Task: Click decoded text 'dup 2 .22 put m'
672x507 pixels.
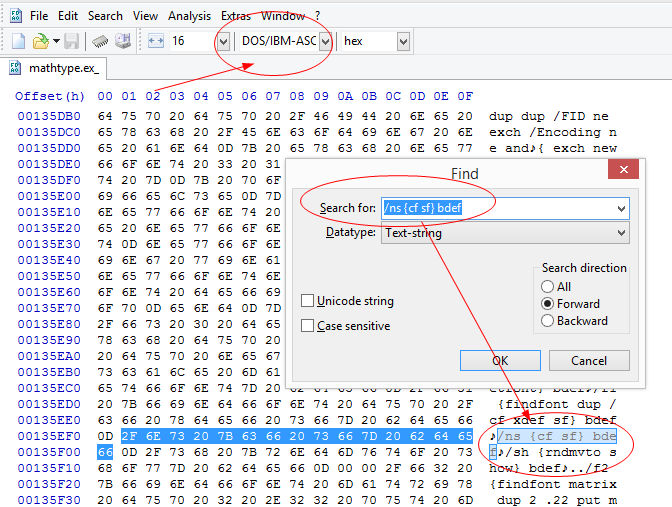Action: click(557, 500)
